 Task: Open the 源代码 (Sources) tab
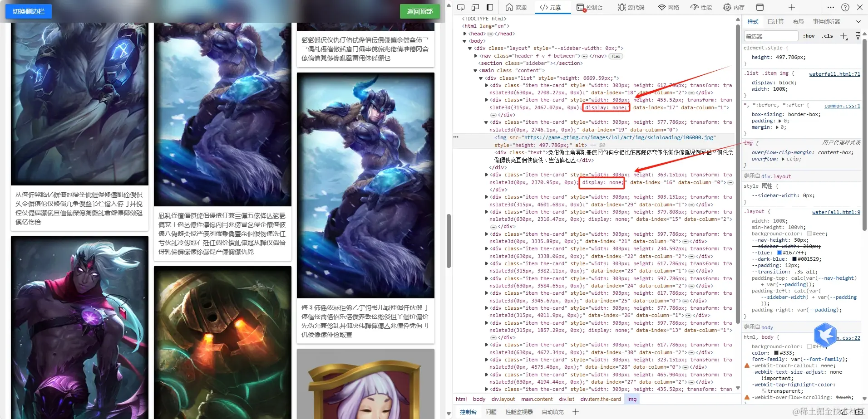631,7
